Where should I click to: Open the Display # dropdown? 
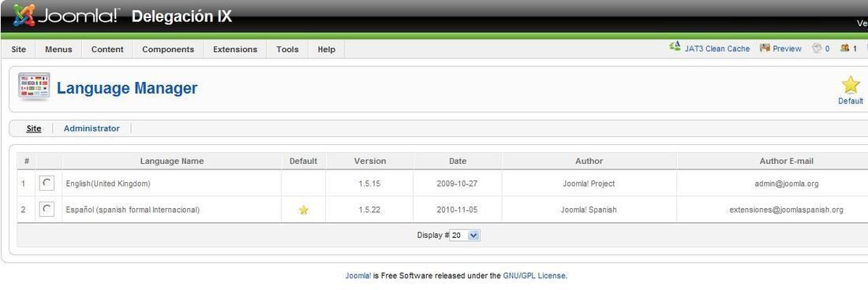465,236
